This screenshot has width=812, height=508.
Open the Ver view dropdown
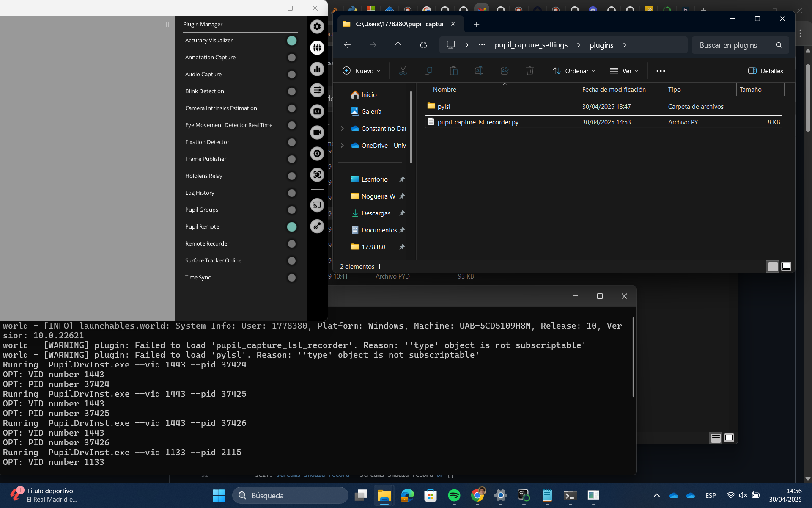[x=624, y=71]
